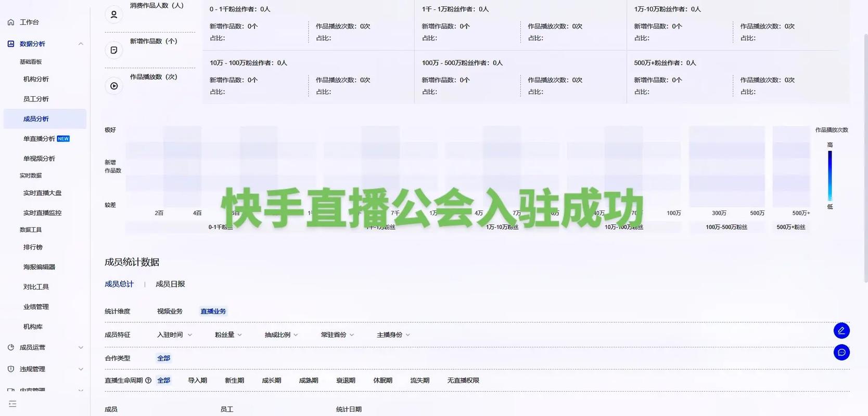The height and width of the screenshot is (416, 868).
Task: Open 成员分析 in sidebar
Action: pos(45,119)
